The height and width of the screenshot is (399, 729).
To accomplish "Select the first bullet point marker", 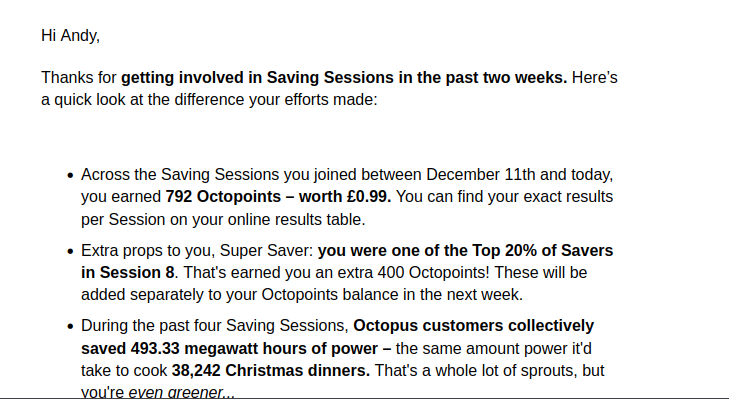I will point(70,175).
